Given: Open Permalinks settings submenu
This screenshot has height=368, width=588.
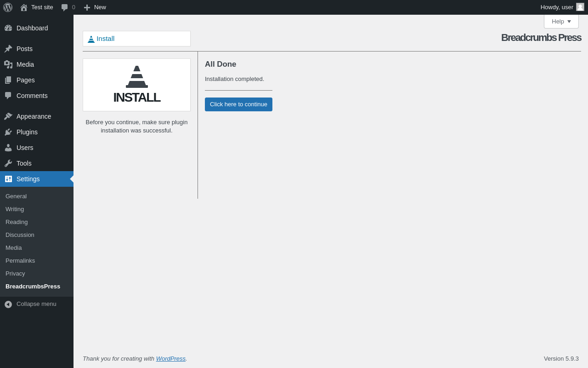Looking at the screenshot, I should pyautogui.click(x=20, y=260).
